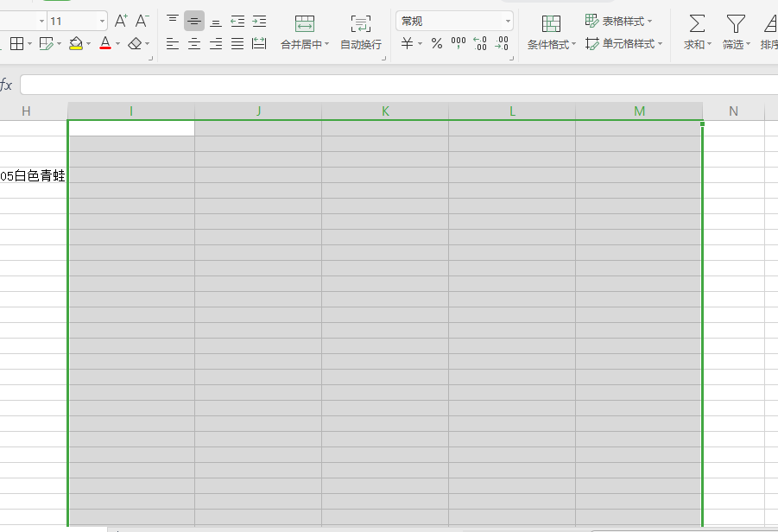This screenshot has width=778, height=532.
Task: Click 筛选 filter button
Action: coord(736,32)
